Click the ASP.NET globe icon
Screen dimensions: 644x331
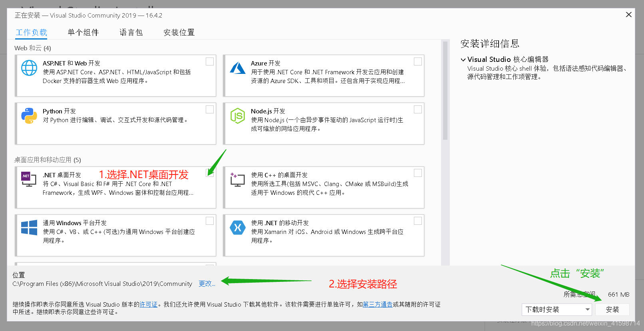coord(29,68)
